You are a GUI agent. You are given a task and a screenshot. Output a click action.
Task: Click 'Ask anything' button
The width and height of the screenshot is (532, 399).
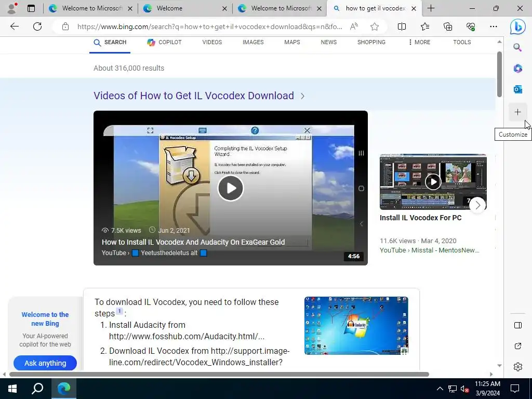pos(45,363)
